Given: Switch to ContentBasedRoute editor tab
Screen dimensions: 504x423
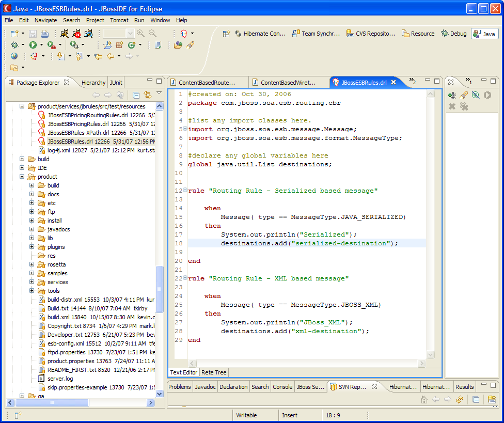Looking at the screenshot, I should pyautogui.click(x=207, y=83).
